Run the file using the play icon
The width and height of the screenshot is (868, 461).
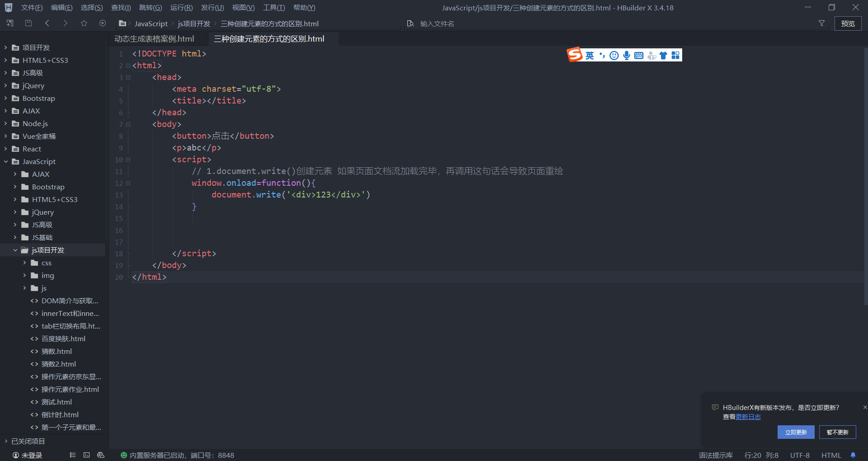tap(102, 23)
